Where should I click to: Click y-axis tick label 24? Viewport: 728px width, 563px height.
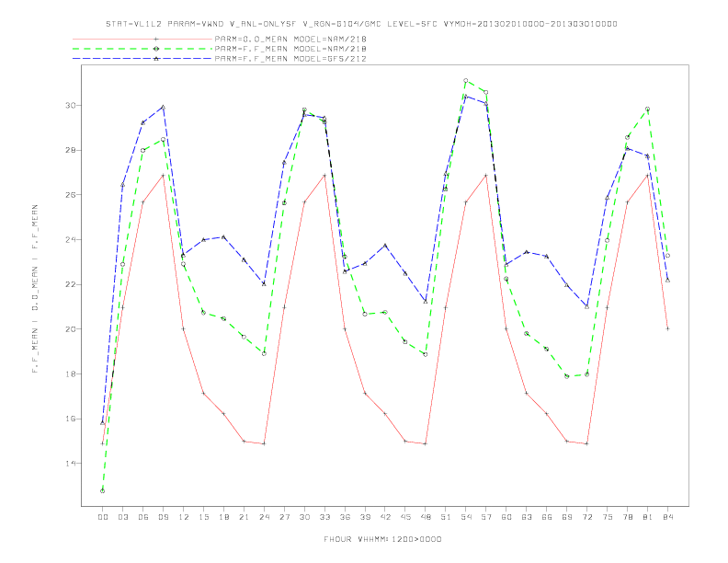point(70,240)
